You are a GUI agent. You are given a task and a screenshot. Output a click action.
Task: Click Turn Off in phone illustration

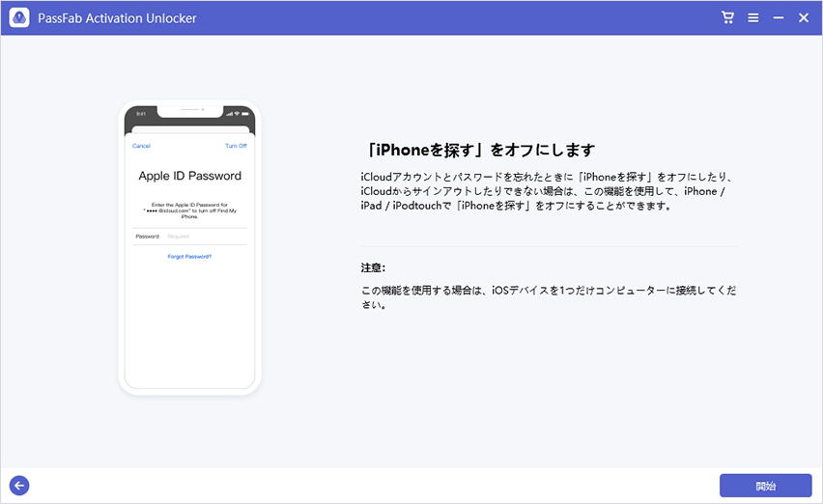point(236,146)
